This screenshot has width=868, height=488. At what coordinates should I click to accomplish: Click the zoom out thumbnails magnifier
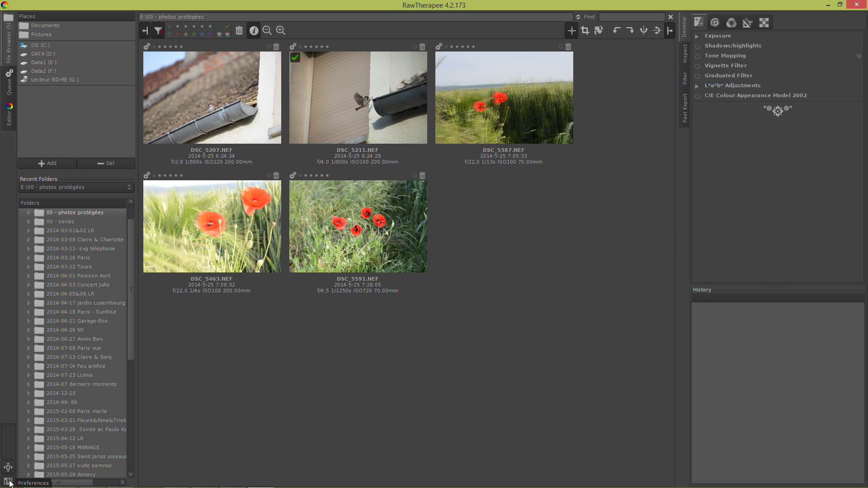point(267,31)
